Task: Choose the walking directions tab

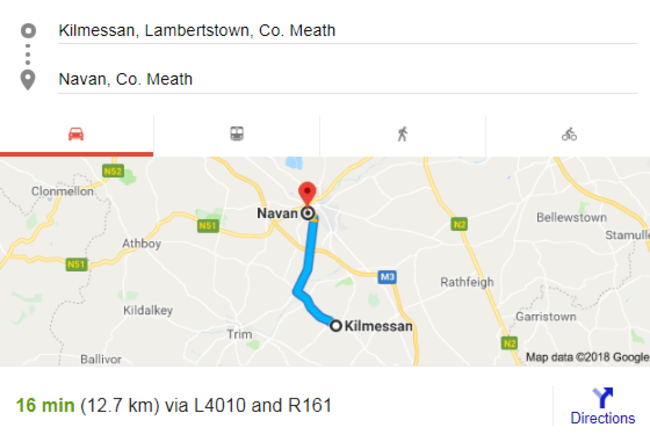Action: point(402,135)
